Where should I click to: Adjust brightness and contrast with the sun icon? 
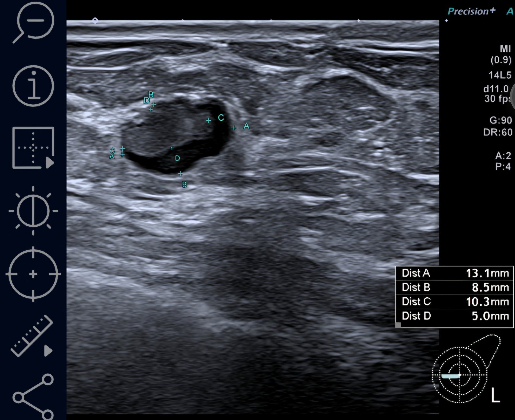(33, 211)
